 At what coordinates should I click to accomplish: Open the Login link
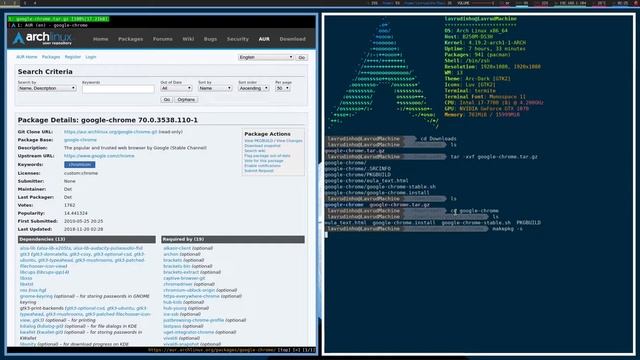(91, 57)
